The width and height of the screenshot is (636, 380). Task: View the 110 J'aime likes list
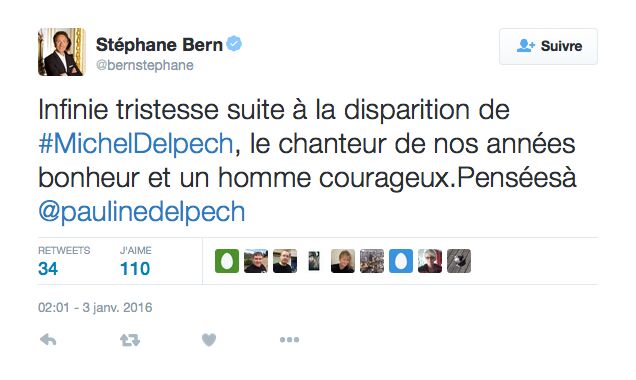coord(135,262)
